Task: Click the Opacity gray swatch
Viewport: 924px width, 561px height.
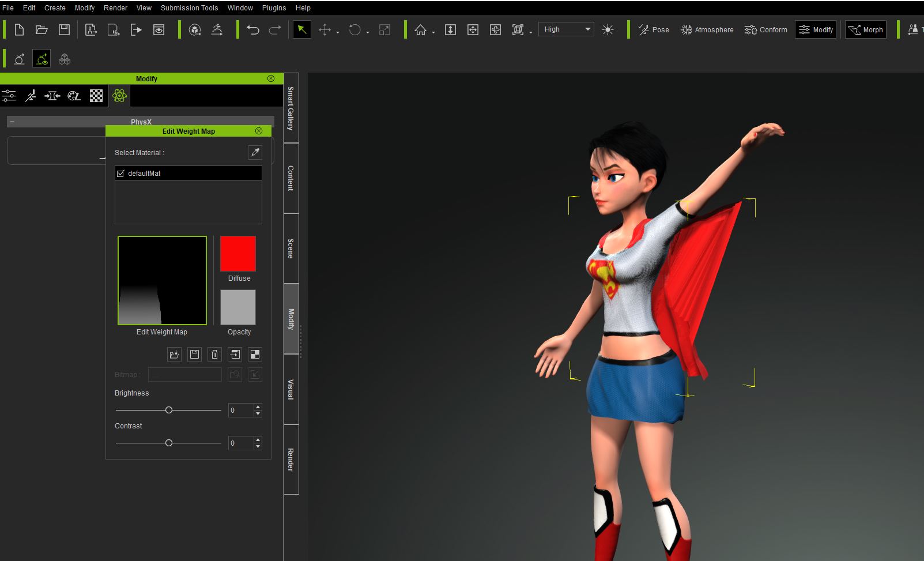Action: 238,307
